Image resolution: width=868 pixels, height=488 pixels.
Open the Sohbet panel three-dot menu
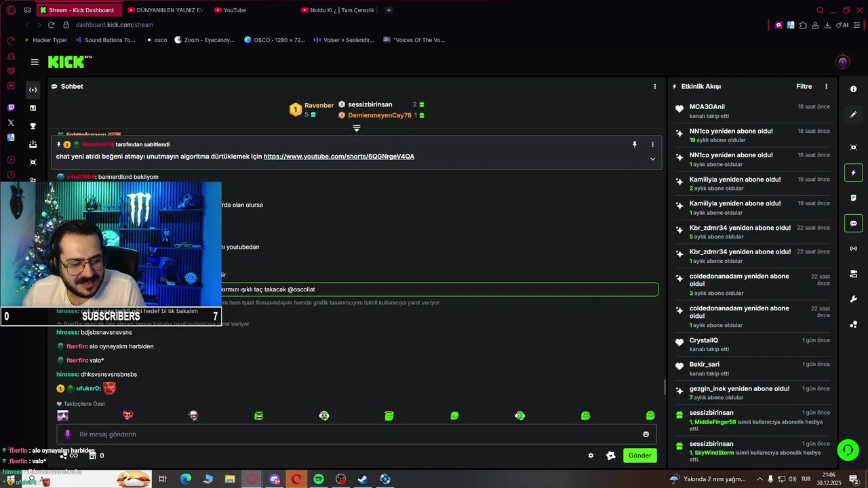[x=654, y=86]
